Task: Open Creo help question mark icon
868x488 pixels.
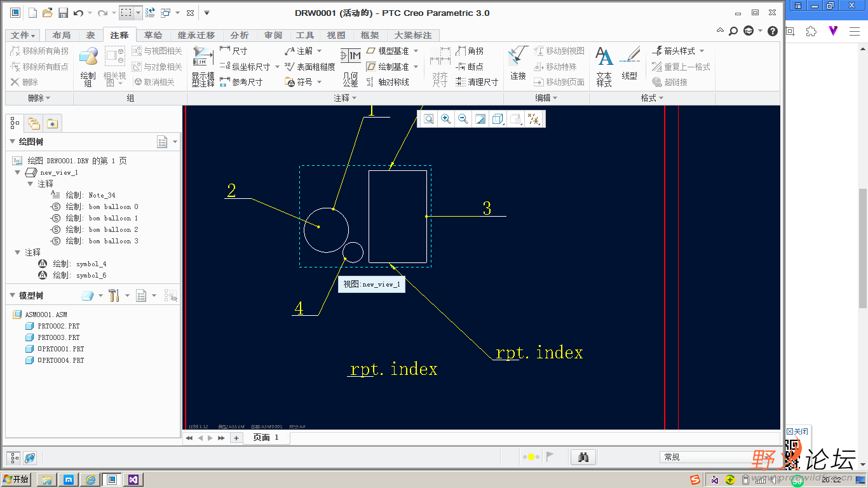Action: pyautogui.click(x=773, y=30)
